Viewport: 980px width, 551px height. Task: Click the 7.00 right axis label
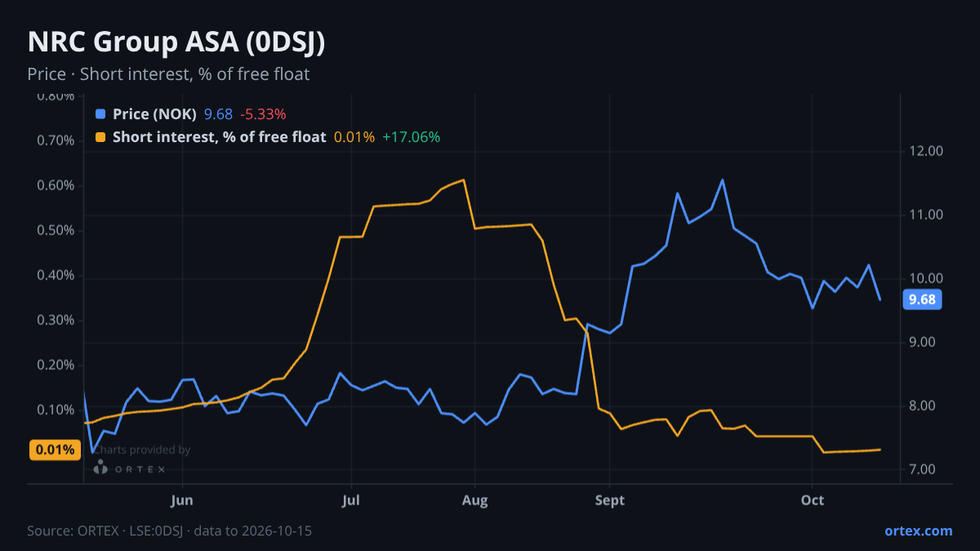click(x=922, y=469)
